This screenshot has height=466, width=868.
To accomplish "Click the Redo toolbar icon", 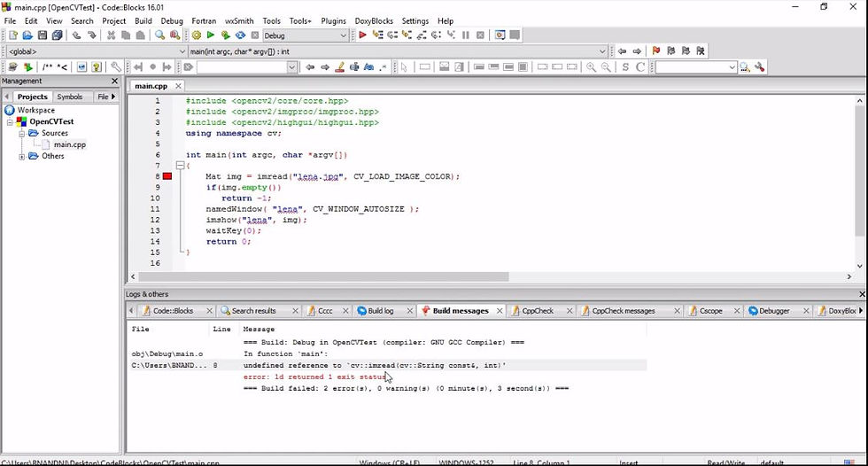I will tap(91, 35).
